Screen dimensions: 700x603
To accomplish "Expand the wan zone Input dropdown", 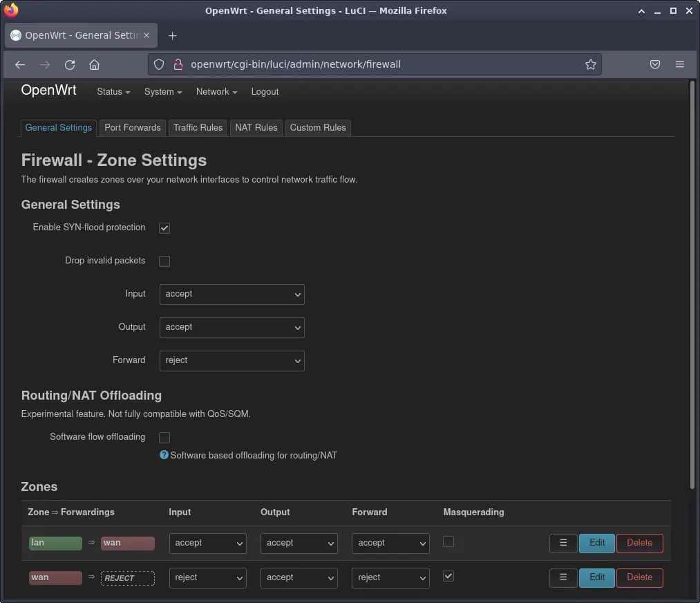I will point(208,577).
